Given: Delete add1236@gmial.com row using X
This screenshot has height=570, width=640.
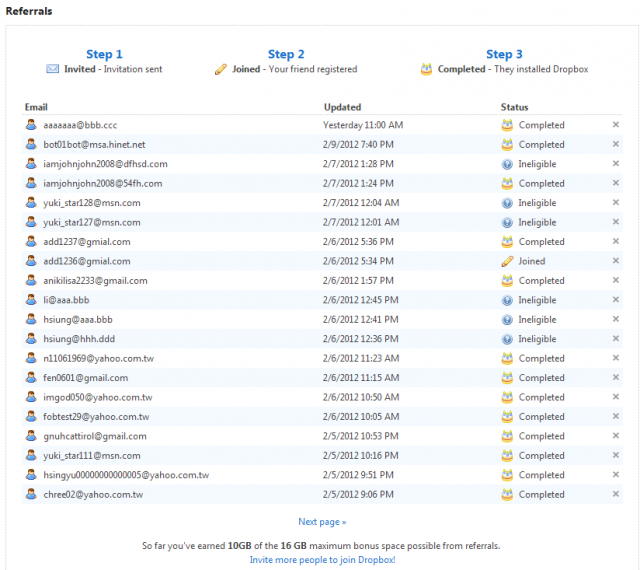Looking at the screenshot, I should click(x=616, y=261).
